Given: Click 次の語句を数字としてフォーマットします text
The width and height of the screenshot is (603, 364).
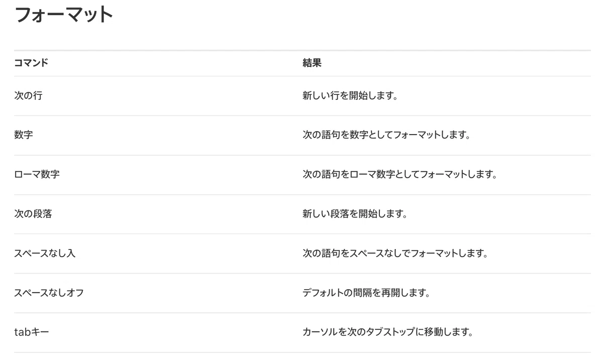Looking at the screenshot, I should click(x=386, y=135).
